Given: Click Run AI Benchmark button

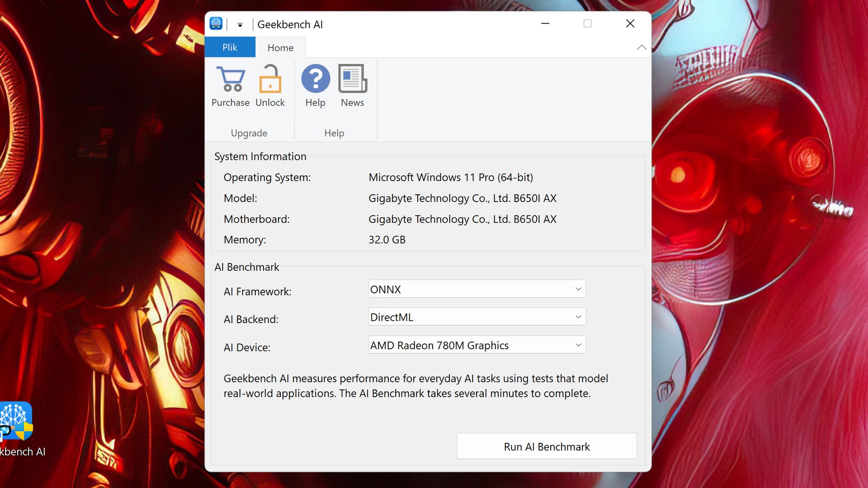Looking at the screenshot, I should tap(547, 446).
